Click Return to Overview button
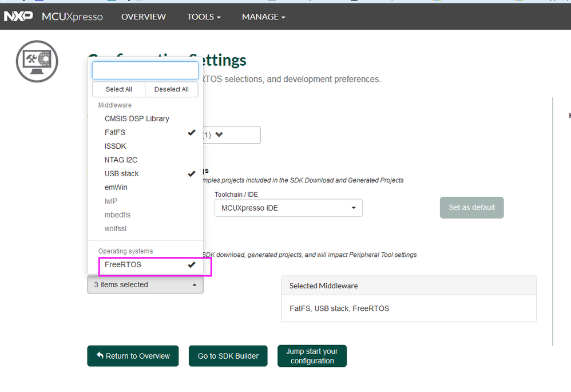Viewport: 571px width, 392px height. [x=133, y=356]
